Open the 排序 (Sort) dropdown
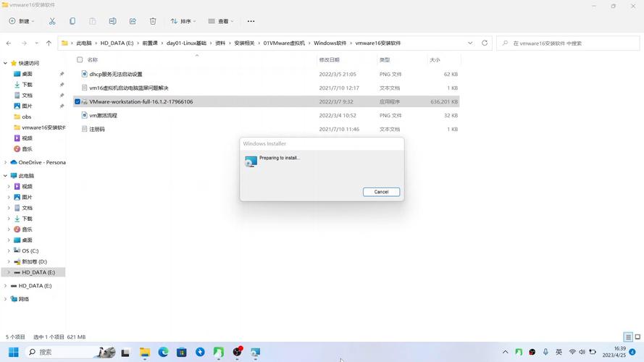Screen dimensions: 644x362 pos(183,21)
